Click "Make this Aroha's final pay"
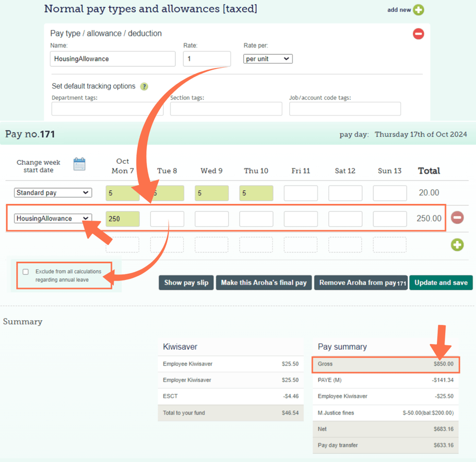Screen dimensions: 476x462 pyautogui.click(x=264, y=283)
